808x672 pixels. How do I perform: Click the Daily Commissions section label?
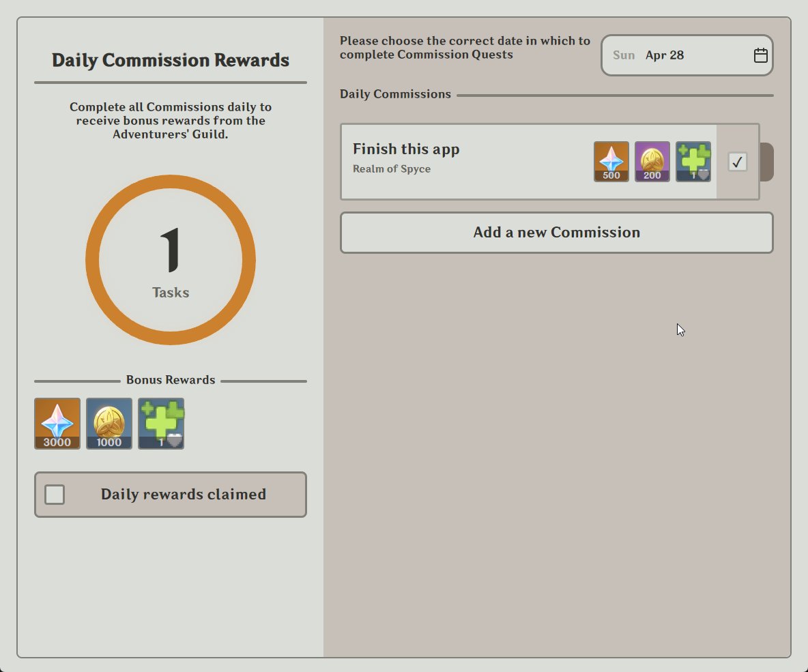(x=395, y=93)
